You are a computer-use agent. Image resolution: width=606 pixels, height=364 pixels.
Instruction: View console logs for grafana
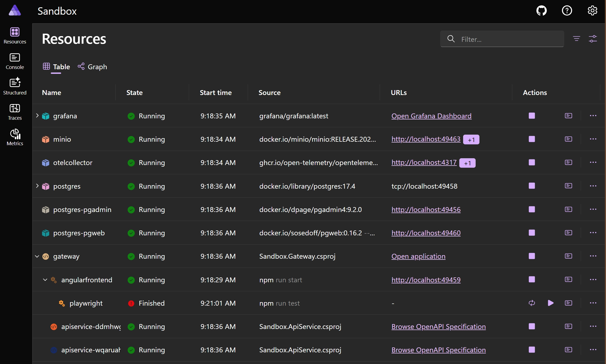[569, 116]
